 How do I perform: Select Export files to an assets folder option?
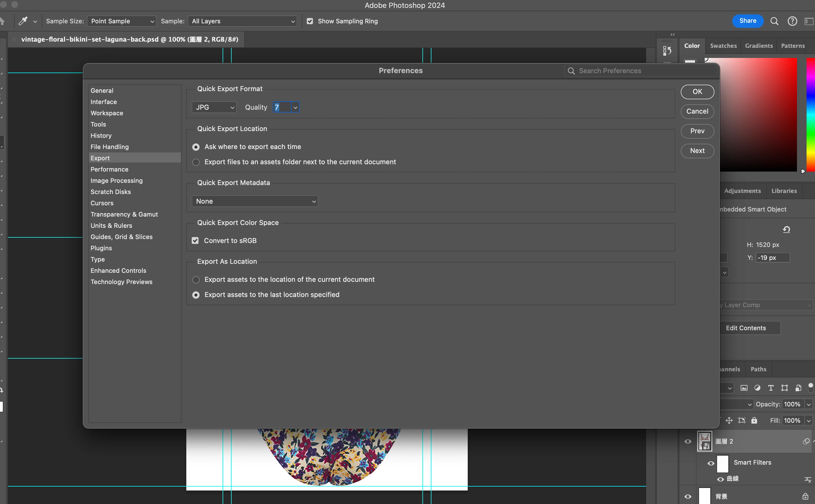tap(196, 162)
